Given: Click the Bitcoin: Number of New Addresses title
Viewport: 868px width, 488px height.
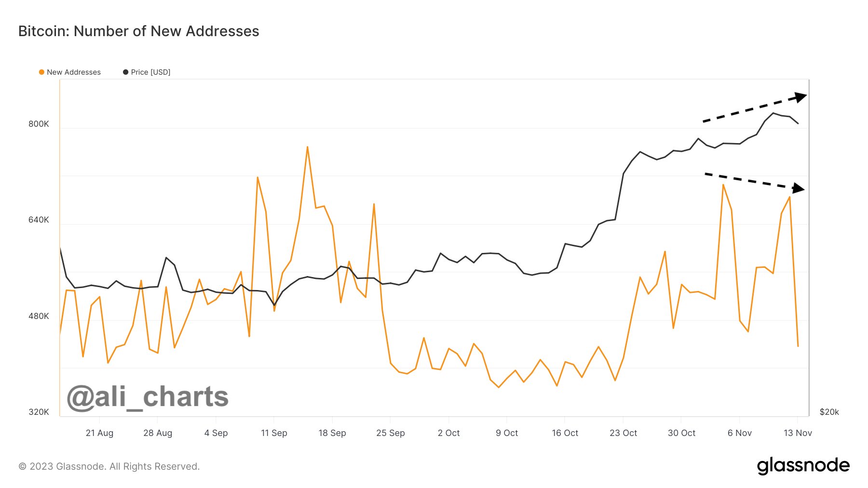Looking at the screenshot, I should 139,31.
